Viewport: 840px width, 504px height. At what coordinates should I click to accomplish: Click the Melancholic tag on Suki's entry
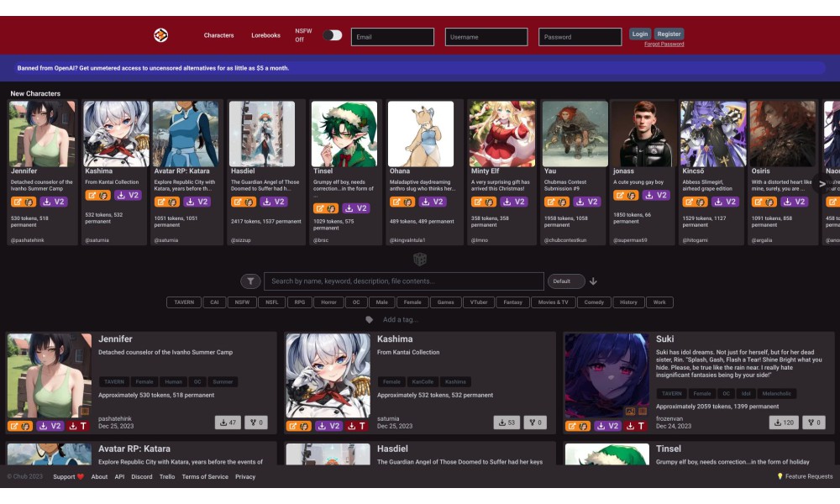776,394
